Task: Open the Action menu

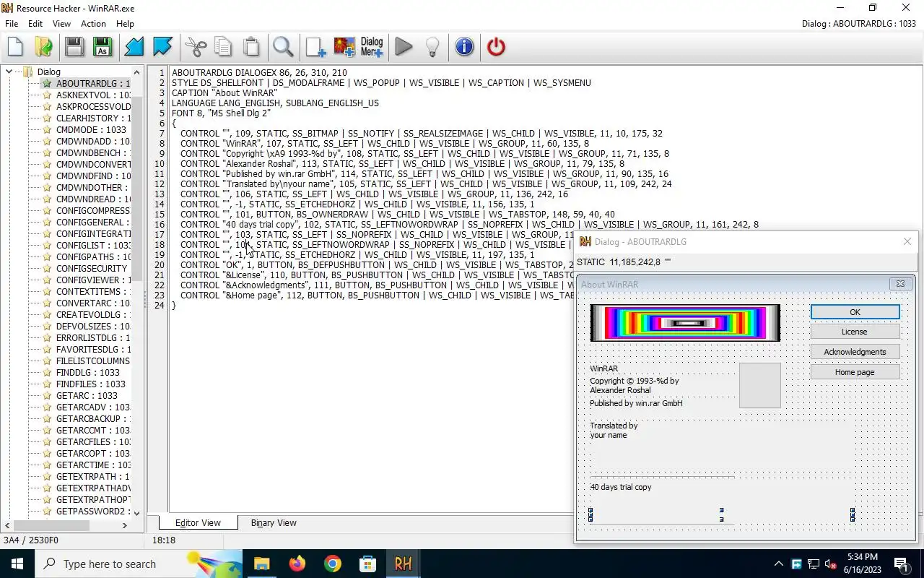Action: (x=93, y=24)
